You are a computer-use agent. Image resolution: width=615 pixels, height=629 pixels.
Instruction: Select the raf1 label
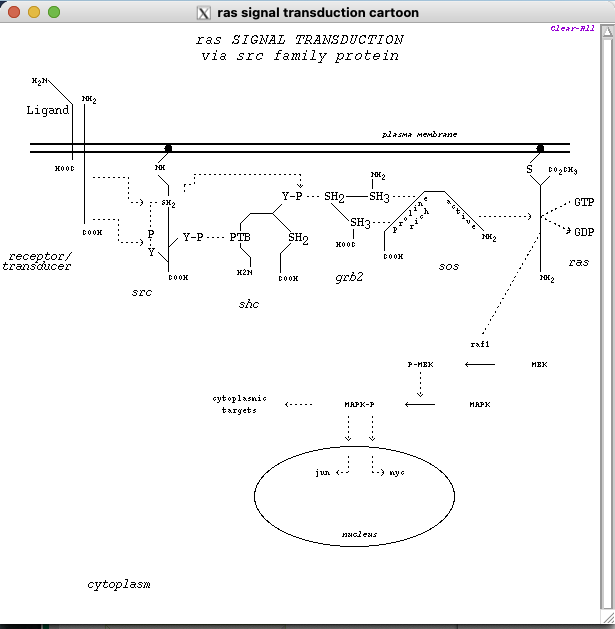479,343
